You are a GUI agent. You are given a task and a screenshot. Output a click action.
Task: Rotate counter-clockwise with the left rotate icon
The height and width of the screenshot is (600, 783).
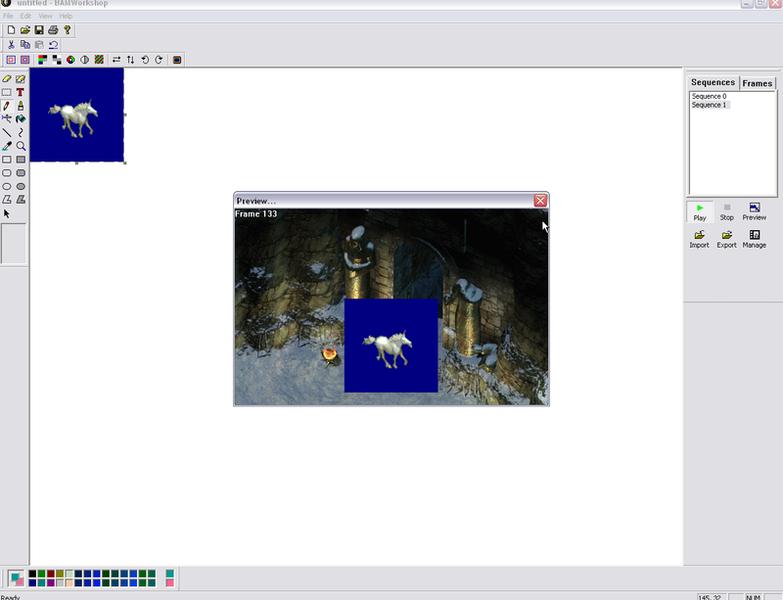coord(145,60)
